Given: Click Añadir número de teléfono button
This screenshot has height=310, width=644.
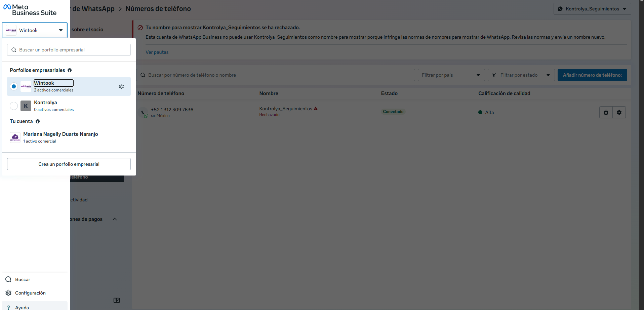Looking at the screenshot, I should pos(592,75).
